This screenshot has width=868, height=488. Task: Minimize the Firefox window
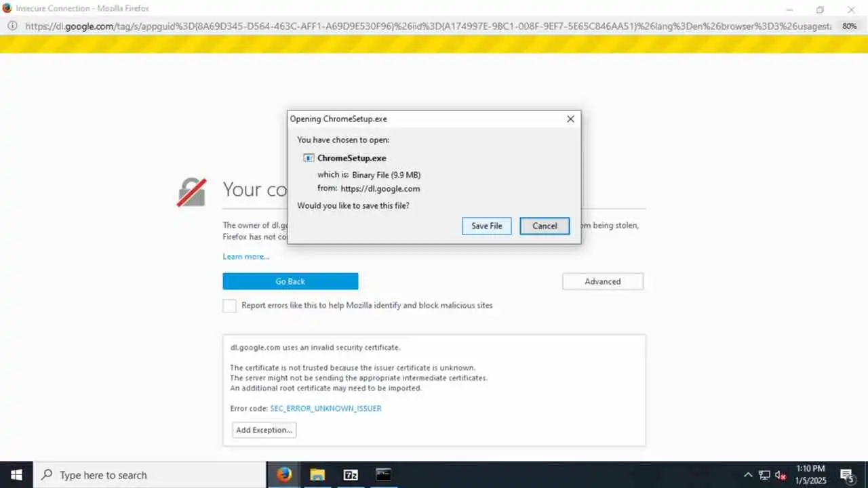point(789,9)
